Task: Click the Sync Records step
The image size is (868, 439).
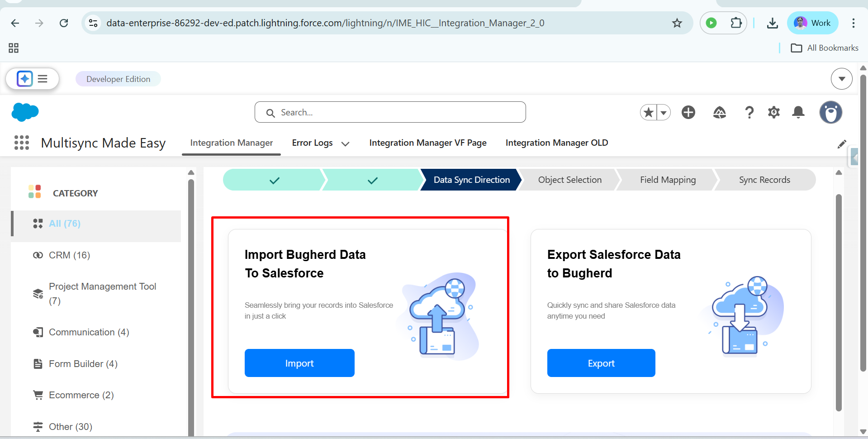Action: pos(764,180)
